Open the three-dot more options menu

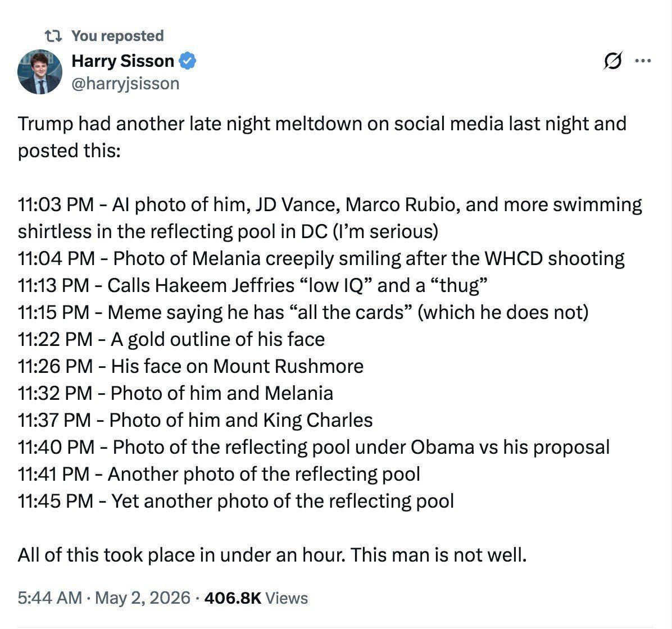[643, 61]
